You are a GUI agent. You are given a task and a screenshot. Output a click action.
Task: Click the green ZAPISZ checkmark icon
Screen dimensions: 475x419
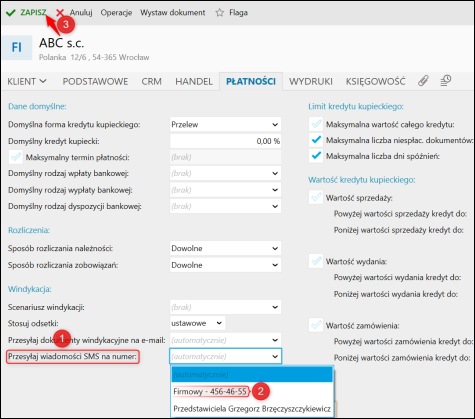[x=11, y=13]
